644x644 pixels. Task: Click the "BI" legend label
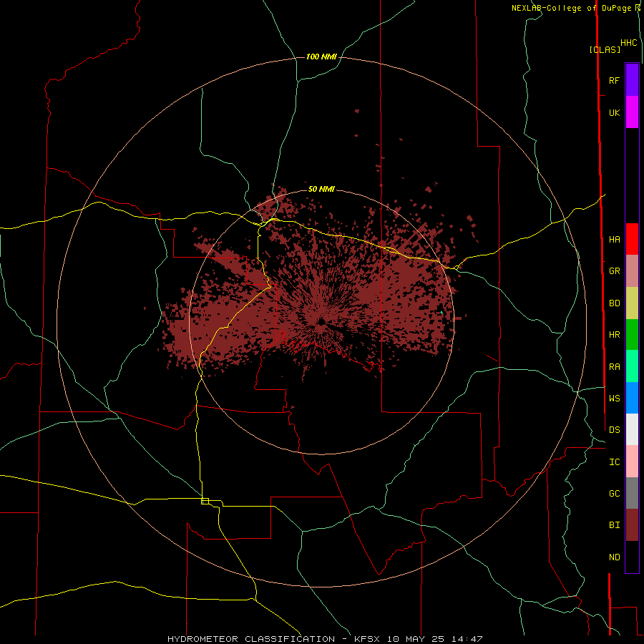614,525
